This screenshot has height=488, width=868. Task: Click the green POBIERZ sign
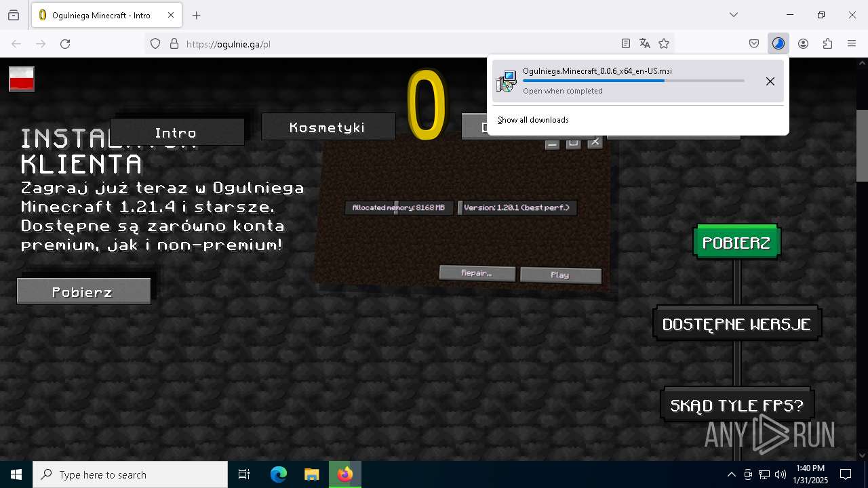[736, 242]
